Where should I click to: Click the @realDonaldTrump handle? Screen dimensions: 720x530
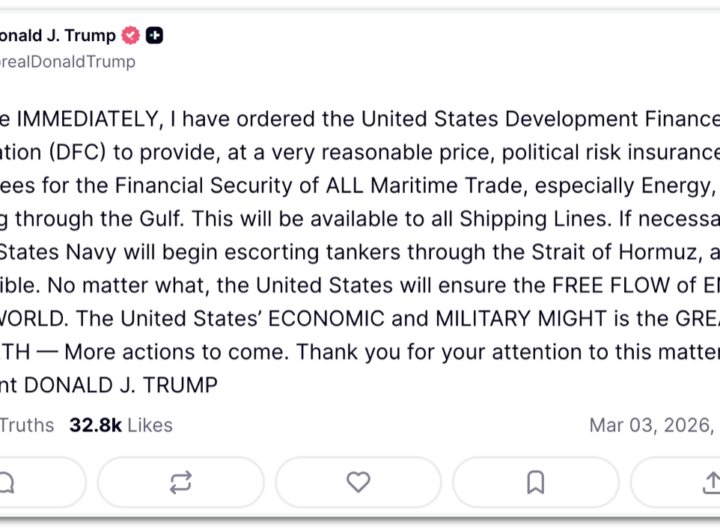point(68,62)
